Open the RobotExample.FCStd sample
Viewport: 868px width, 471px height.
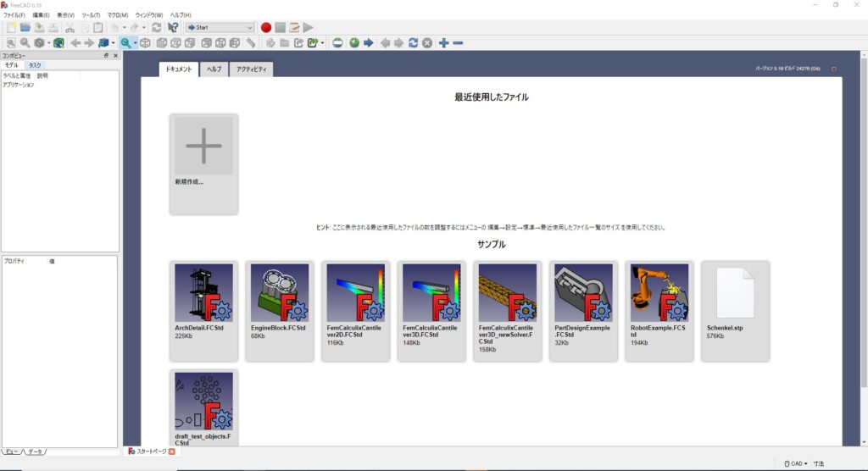[659, 311]
